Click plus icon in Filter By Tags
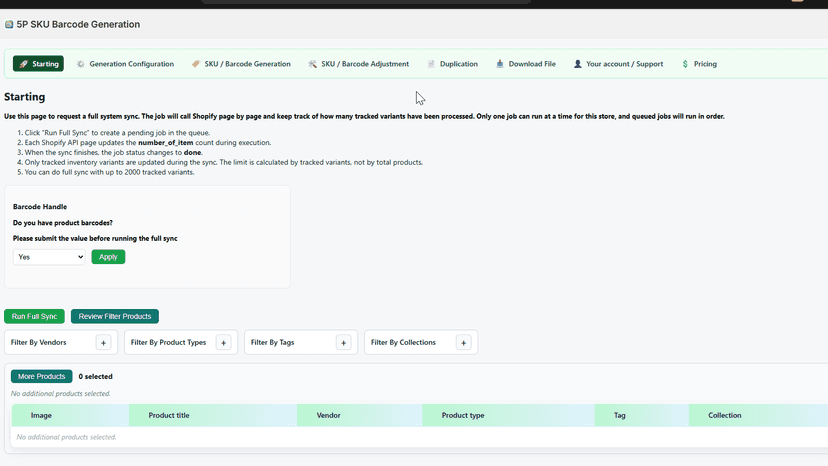 click(x=343, y=343)
